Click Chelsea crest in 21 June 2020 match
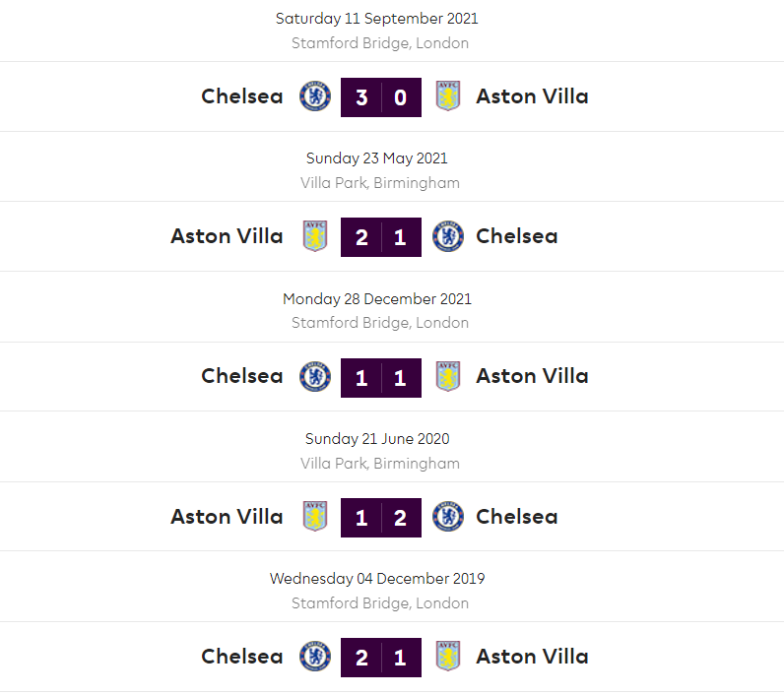This screenshot has height=695, width=784. 448,517
